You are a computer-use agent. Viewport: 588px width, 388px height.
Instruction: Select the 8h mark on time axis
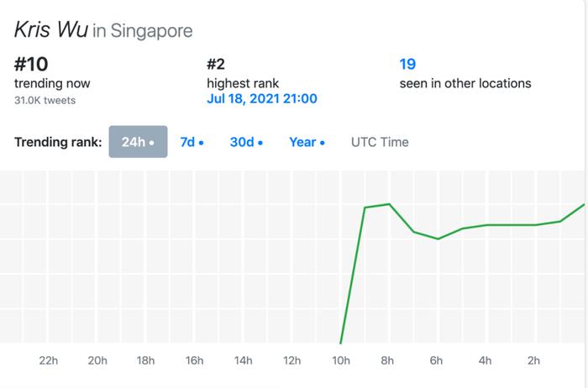(387, 360)
